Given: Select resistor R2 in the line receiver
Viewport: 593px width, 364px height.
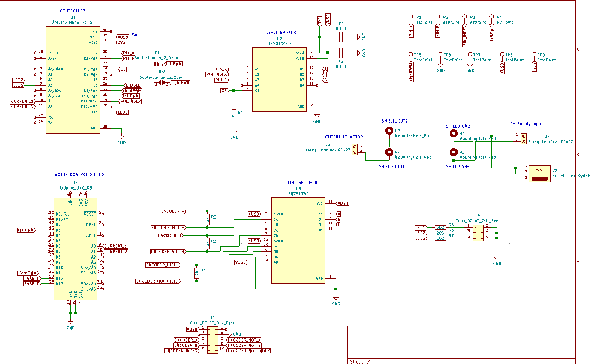Looking at the screenshot, I should (208, 219).
